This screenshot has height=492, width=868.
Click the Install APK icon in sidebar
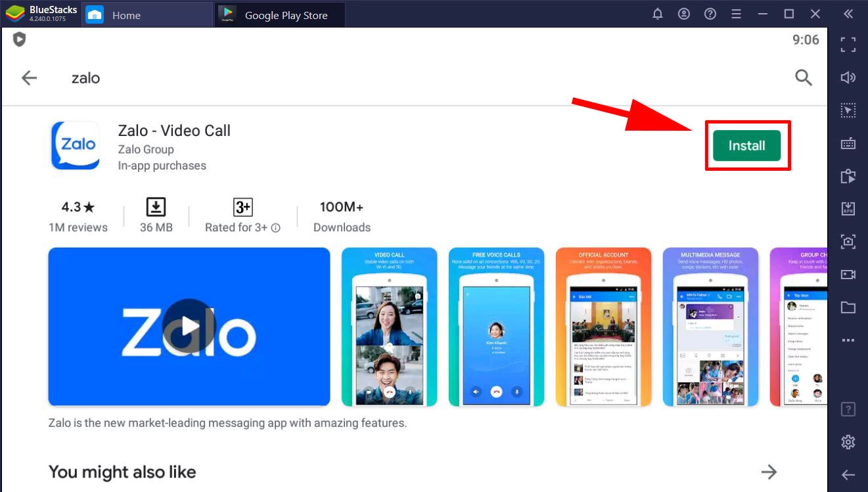coord(848,209)
